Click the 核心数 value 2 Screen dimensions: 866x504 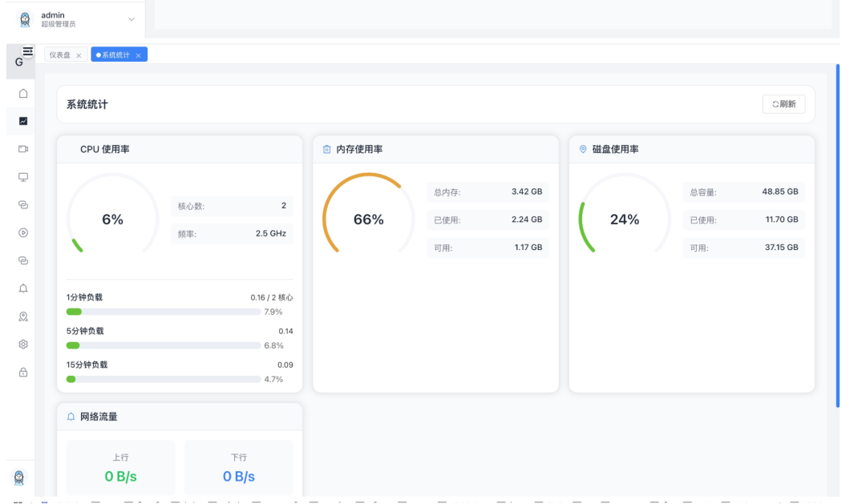(284, 205)
